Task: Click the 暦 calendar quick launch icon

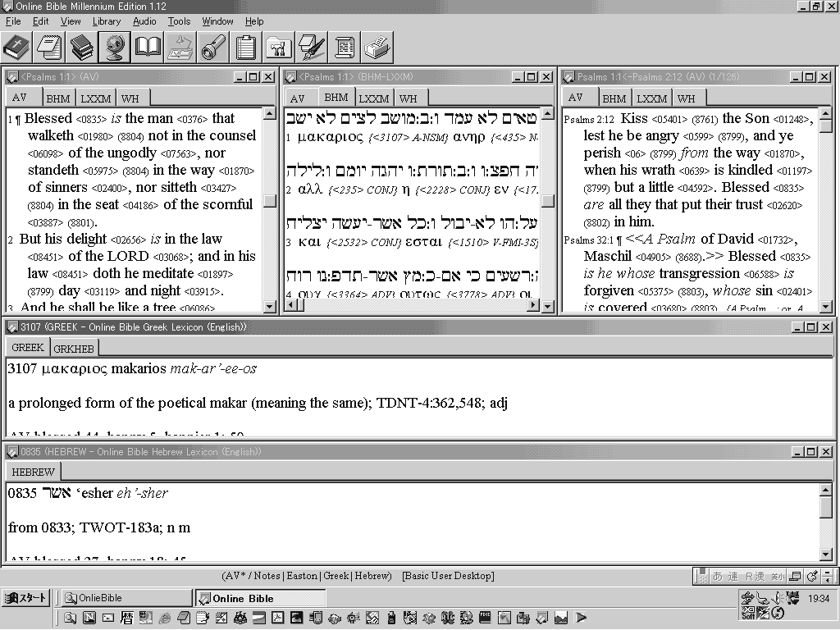Action: (x=126, y=618)
